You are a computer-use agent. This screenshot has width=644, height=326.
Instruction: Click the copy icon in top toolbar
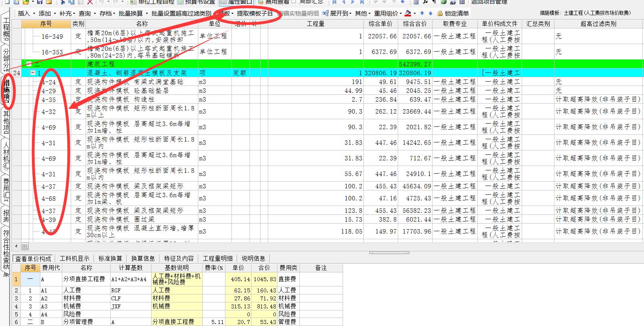pos(70,2)
